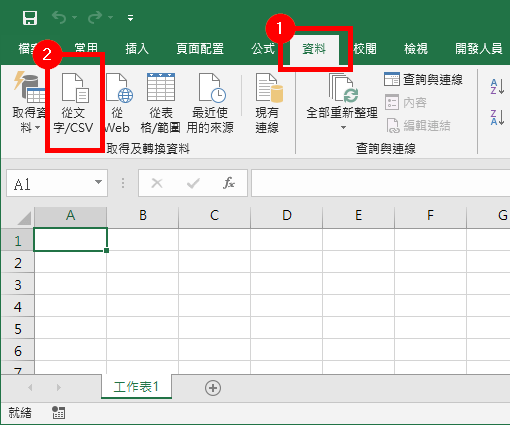
Task: Click the 編輯連結 button
Action: [419, 126]
